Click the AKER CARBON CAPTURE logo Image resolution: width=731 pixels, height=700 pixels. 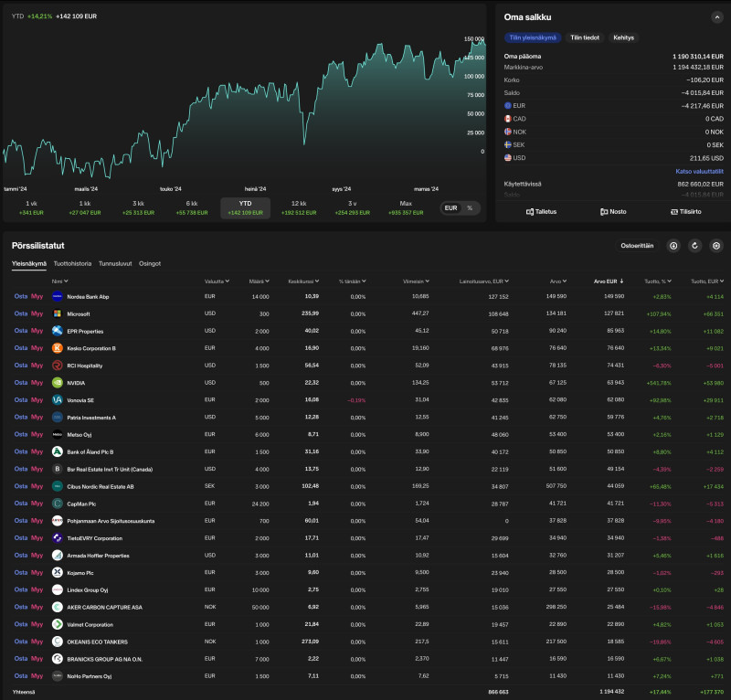click(58, 607)
